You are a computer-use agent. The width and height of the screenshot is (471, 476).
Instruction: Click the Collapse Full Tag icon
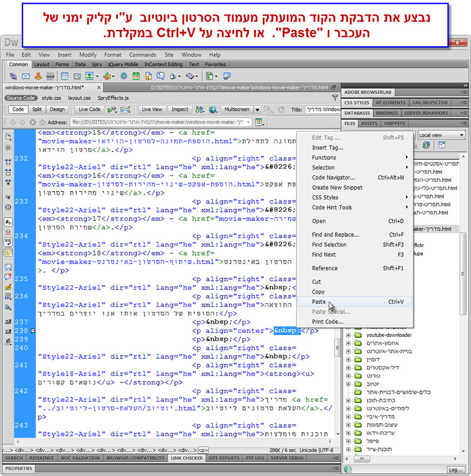point(8,162)
